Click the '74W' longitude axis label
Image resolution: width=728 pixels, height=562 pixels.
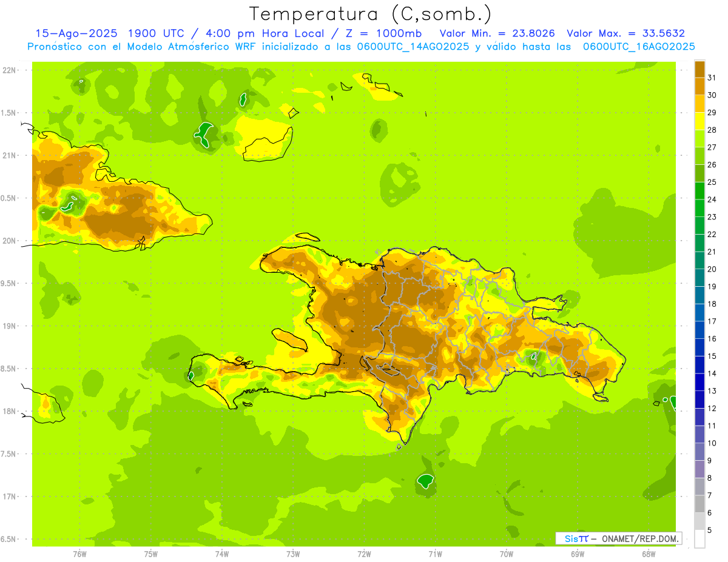pyautogui.click(x=222, y=554)
